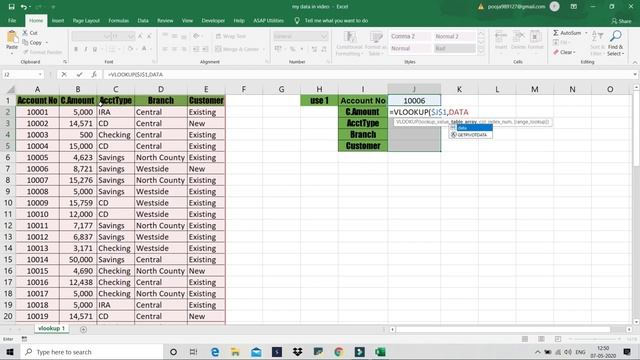Click the Paste clipboard icon
The image size is (640, 360).
pyautogui.click(x=12, y=38)
